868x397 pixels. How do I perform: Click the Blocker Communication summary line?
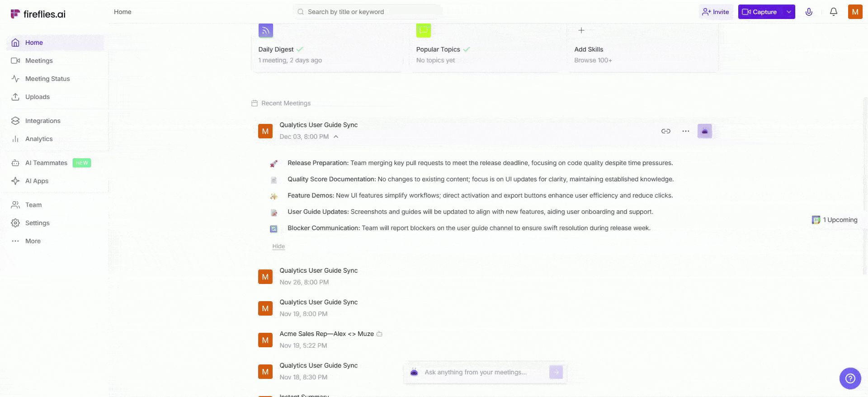coord(469,228)
